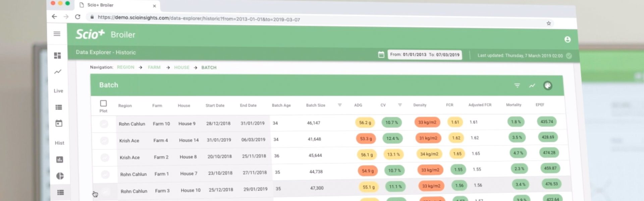Click the Scio+ logo
644x201 pixels.
point(90,34)
